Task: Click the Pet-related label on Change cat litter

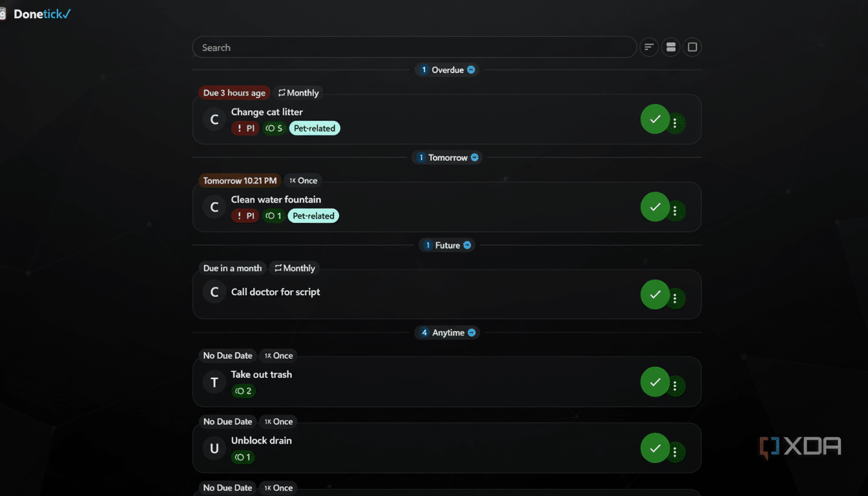Action: 315,128
